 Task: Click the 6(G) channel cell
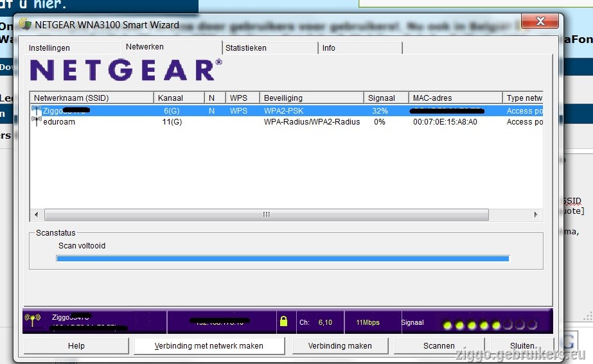coord(172,111)
